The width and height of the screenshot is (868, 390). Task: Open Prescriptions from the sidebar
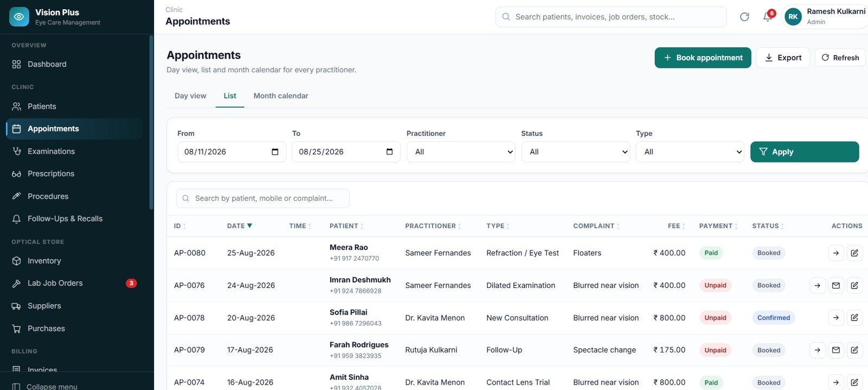74,174
